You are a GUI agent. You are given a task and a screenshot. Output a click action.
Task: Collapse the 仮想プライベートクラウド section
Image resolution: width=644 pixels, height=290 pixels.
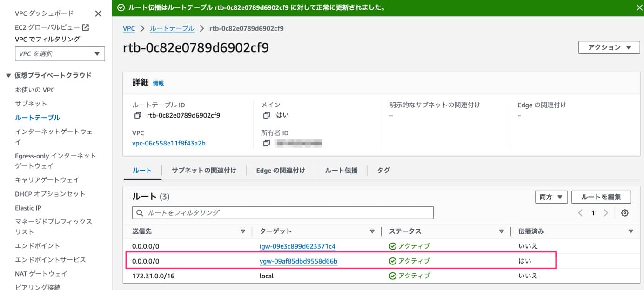(8, 75)
